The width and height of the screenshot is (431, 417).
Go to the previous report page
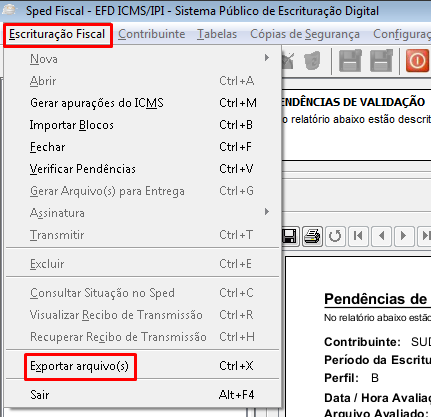click(381, 236)
